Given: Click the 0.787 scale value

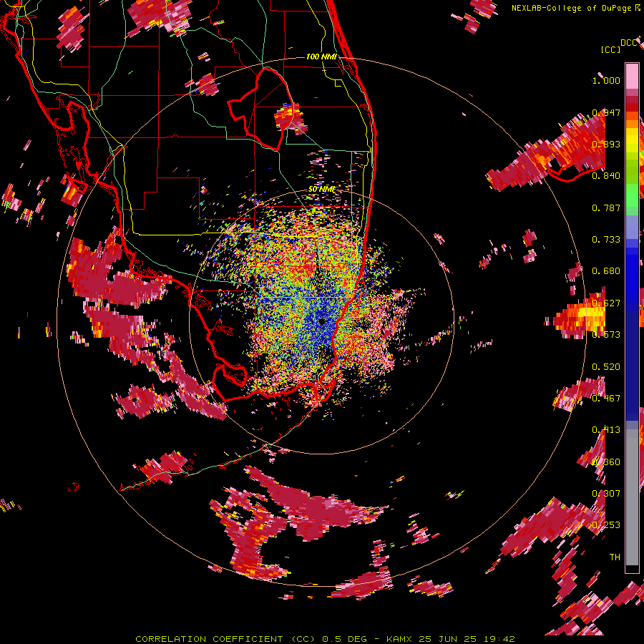Looking at the screenshot, I should point(606,208).
